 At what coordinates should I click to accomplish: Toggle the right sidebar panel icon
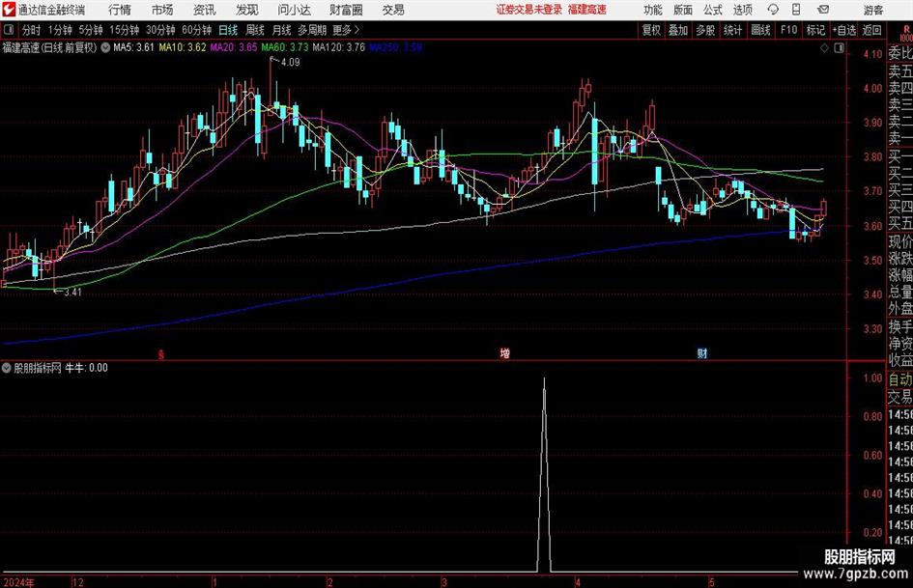(x=839, y=48)
